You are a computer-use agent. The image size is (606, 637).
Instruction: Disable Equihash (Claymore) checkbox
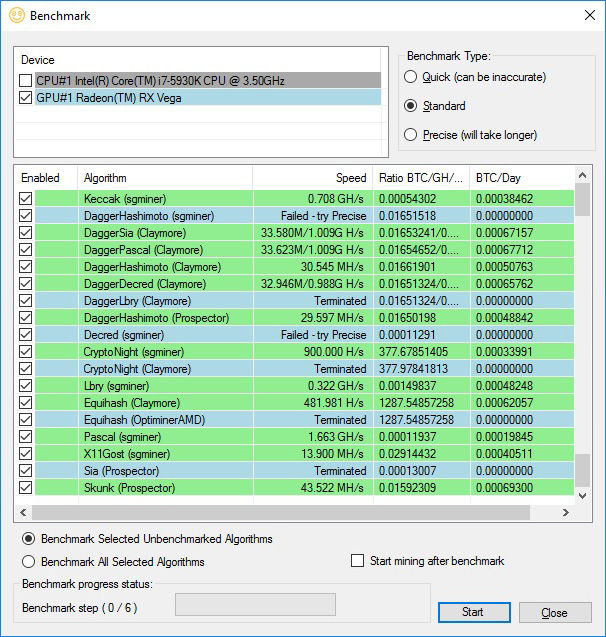tap(26, 403)
